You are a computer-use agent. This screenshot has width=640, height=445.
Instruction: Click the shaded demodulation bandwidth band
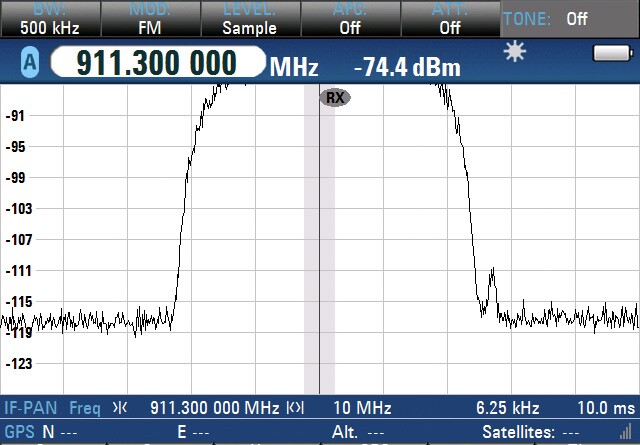pyautogui.click(x=320, y=239)
